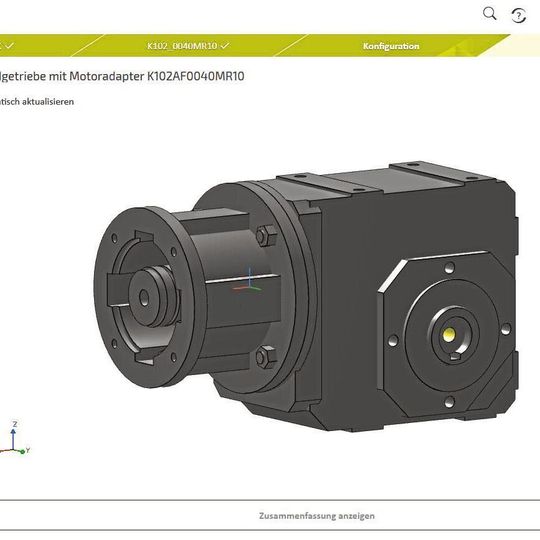Click the green Y axis of orientation triad
This screenshot has width=540, height=540.
(22, 451)
